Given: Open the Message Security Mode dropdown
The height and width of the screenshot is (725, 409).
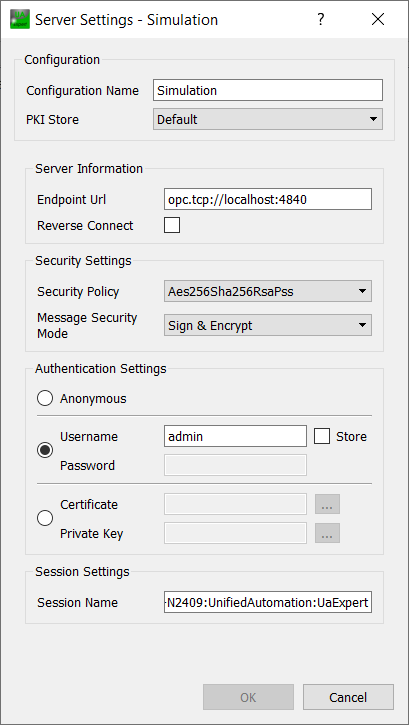Looking at the screenshot, I should pos(268,326).
